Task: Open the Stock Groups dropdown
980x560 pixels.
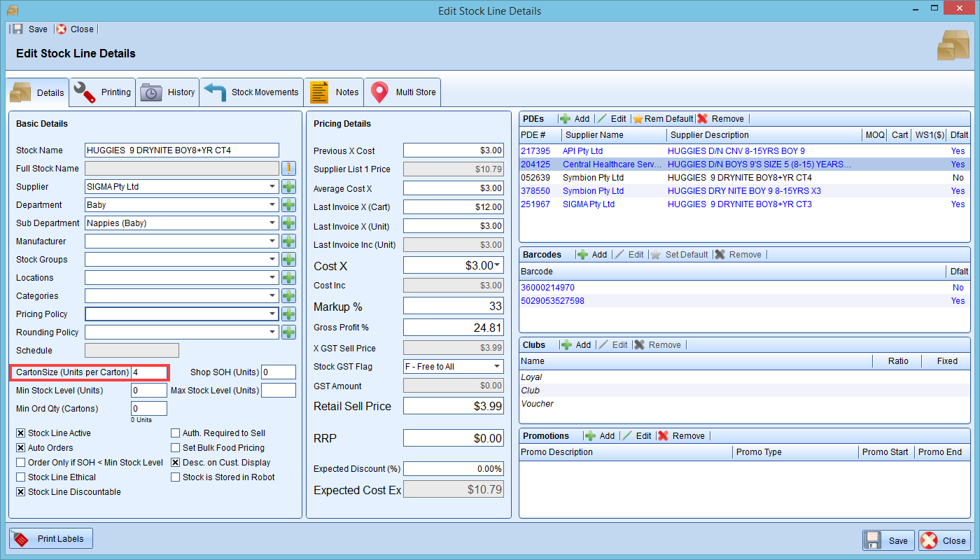Action: tap(272, 260)
